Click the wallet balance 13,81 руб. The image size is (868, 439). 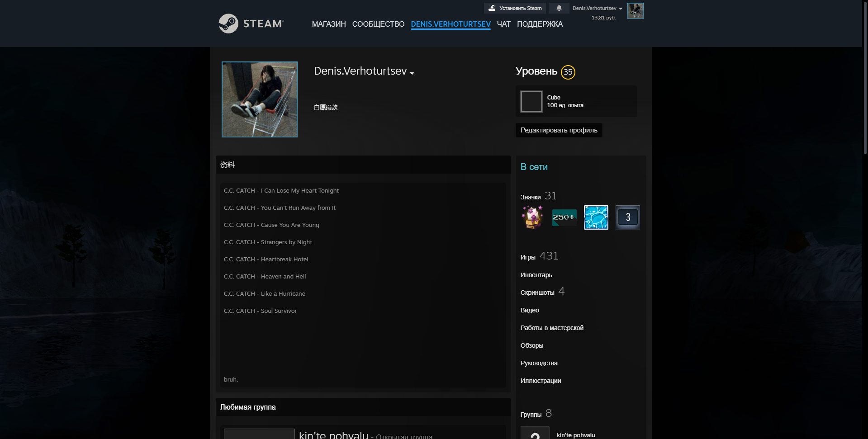coord(603,18)
